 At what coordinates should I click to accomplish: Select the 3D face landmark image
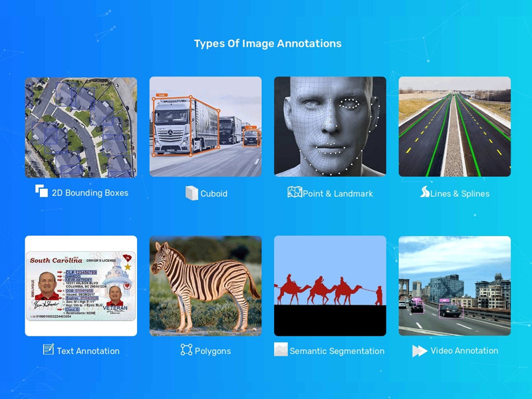point(330,127)
